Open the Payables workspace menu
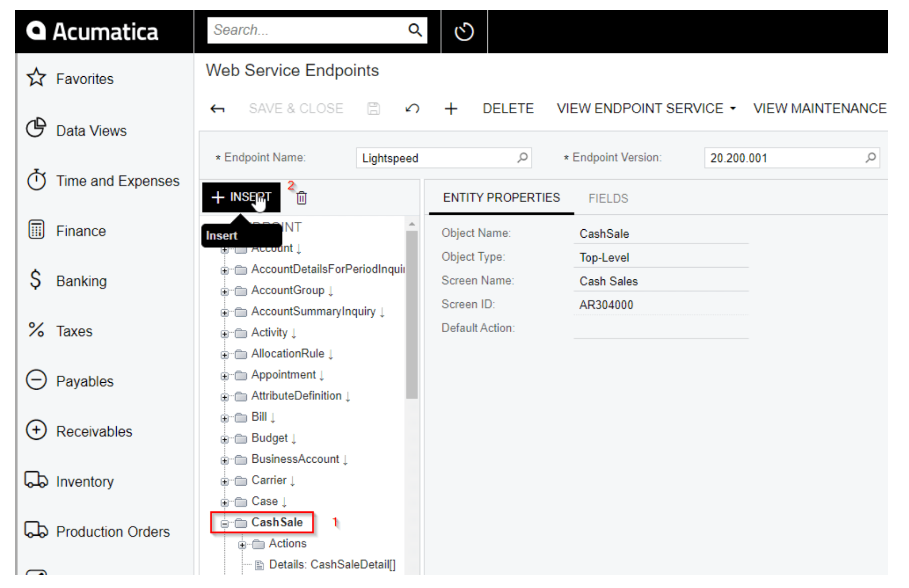Screen dimensions: 909x588 pos(85,381)
